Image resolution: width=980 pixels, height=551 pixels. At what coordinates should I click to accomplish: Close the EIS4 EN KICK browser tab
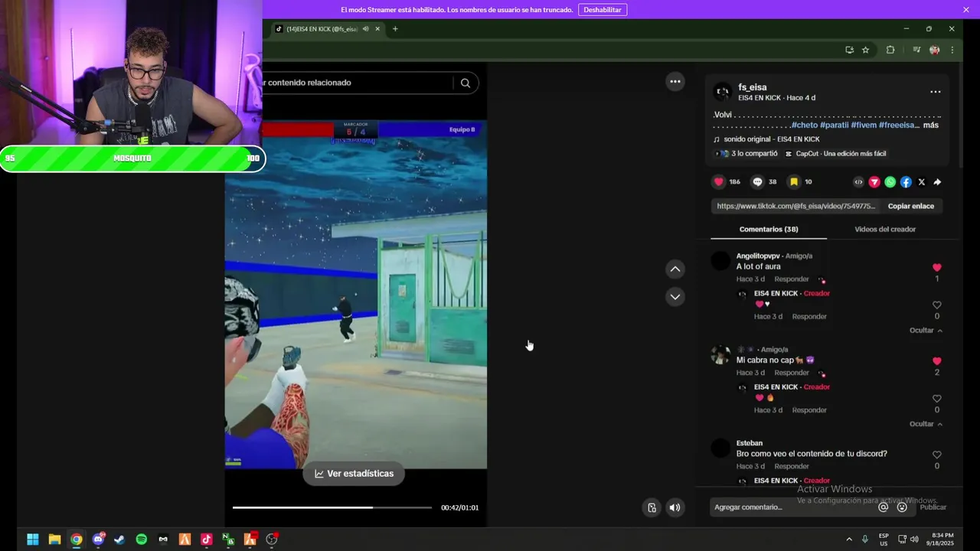[x=377, y=29]
